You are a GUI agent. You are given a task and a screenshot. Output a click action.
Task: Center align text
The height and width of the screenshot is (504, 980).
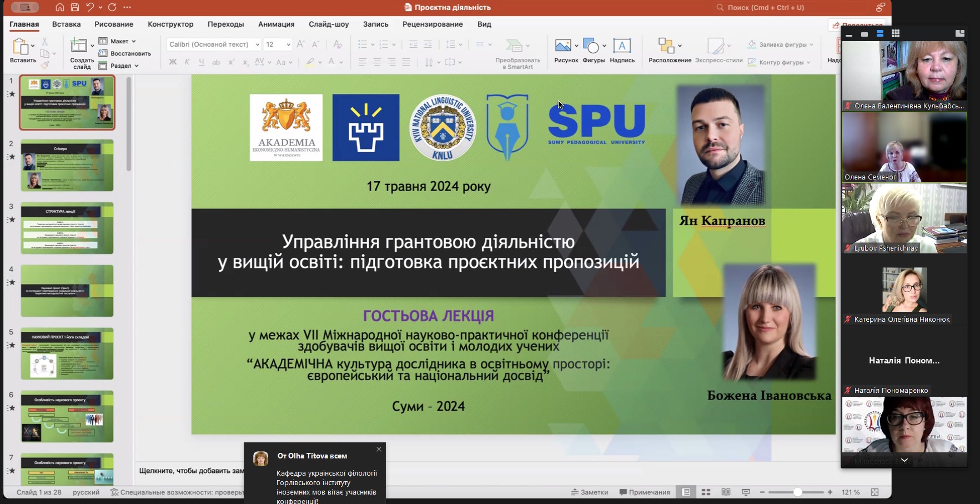pos(377,62)
